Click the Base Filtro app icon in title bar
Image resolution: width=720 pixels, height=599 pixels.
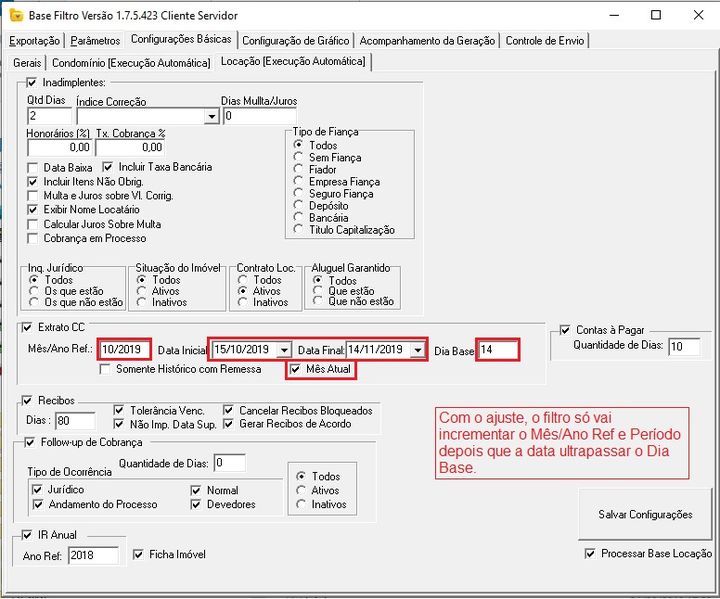click(13, 15)
